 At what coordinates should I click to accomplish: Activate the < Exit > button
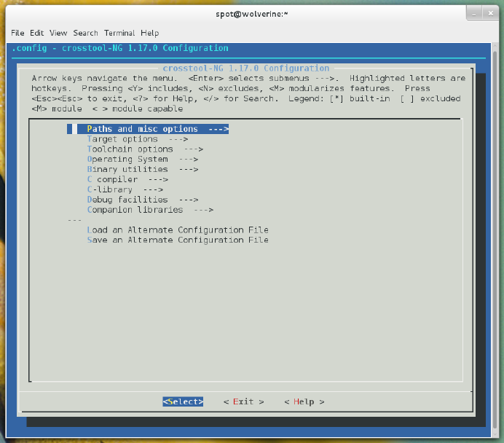[244, 401]
